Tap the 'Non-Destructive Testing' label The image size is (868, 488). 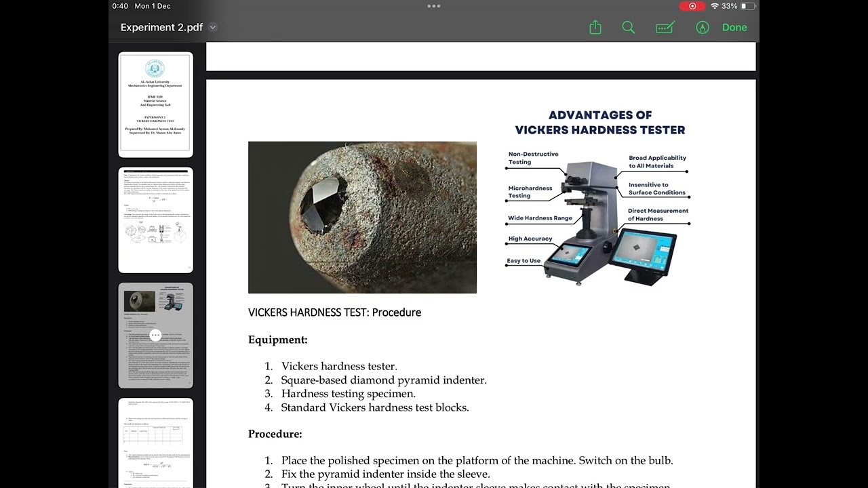pos(534,158)
